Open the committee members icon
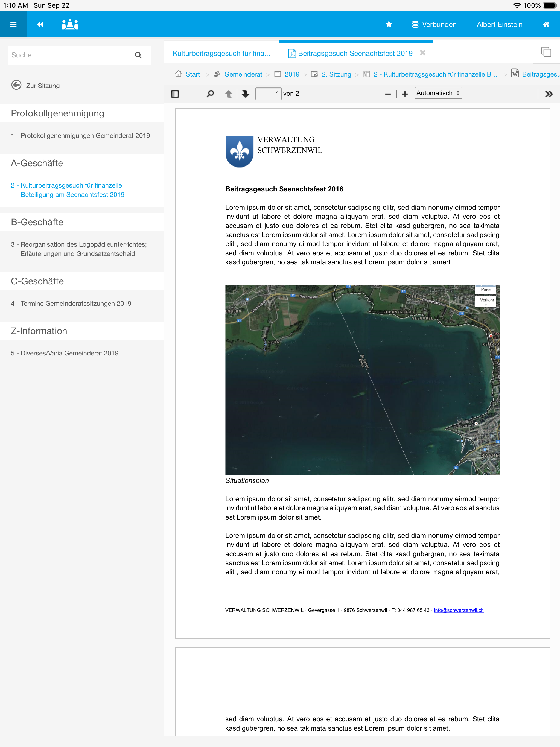Screen dimensions: 560x747 click(x=70, y=24)
